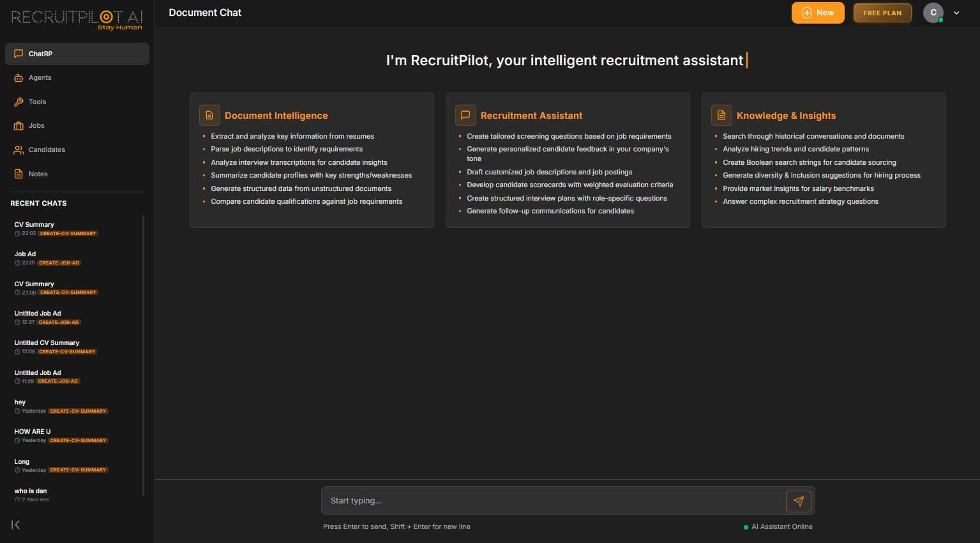
Task: Click 'Parse job descriptions to identify requirements'
Action: [x=287, y=149]
